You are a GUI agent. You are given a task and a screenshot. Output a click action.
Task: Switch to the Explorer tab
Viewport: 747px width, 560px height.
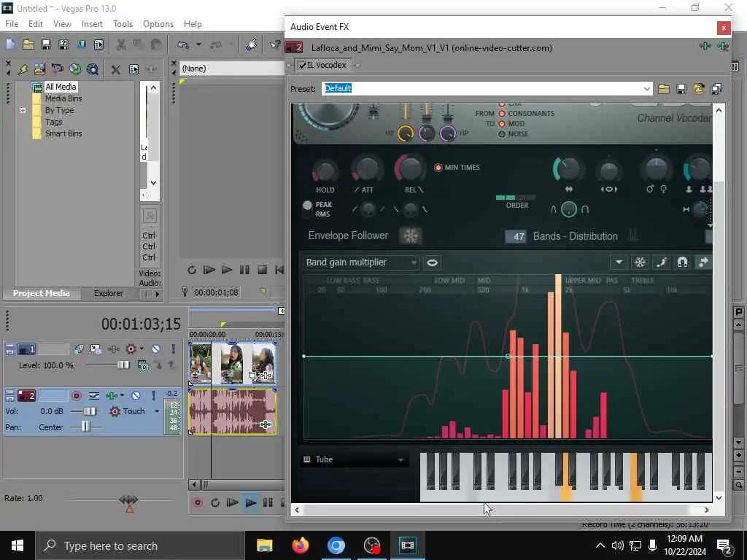pyautogui.click(x=108, y=293)
